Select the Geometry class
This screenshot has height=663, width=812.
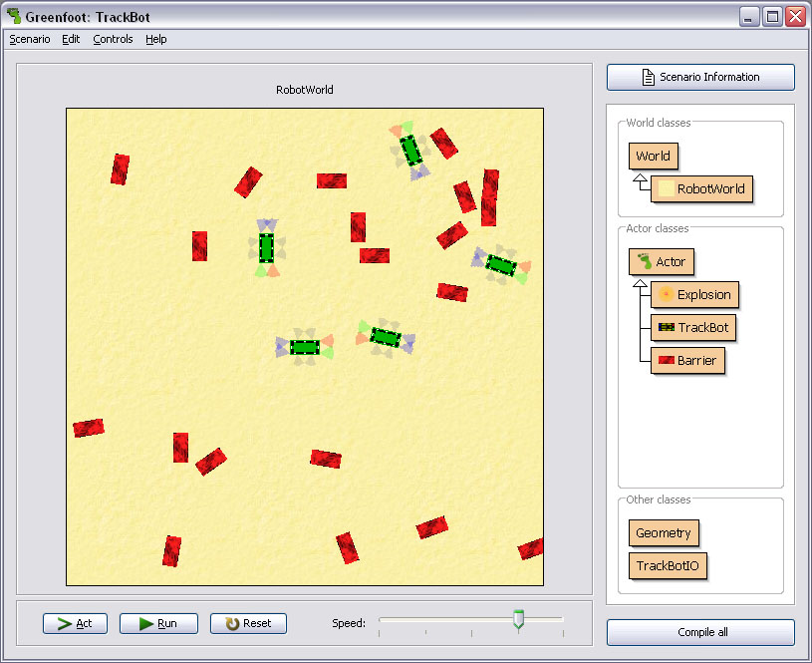coord(664,533)
